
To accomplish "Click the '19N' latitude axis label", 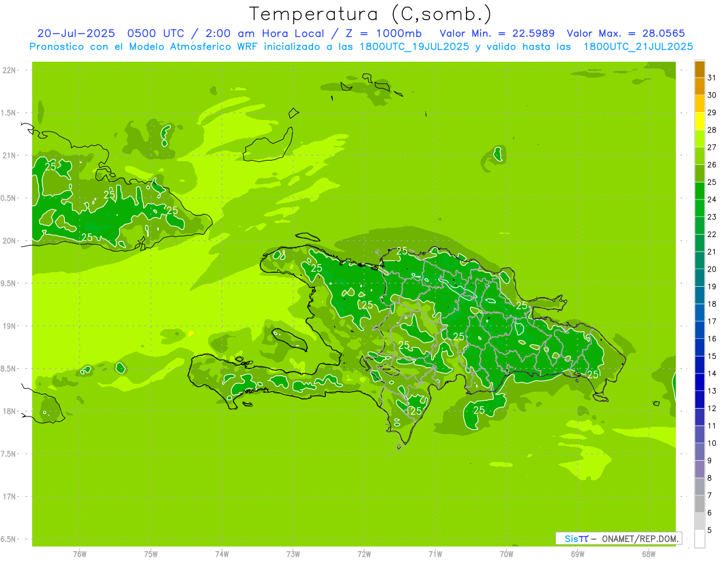I will point(9,326).
